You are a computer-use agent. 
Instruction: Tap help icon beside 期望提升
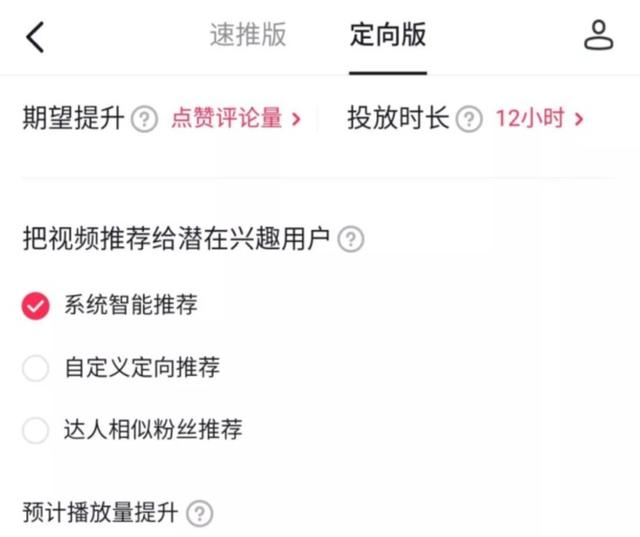coord(145,120)
